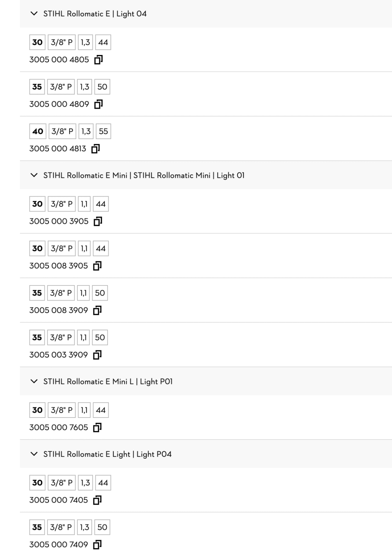Copy part number 3005 000 3905

click(x=98, y=222)
